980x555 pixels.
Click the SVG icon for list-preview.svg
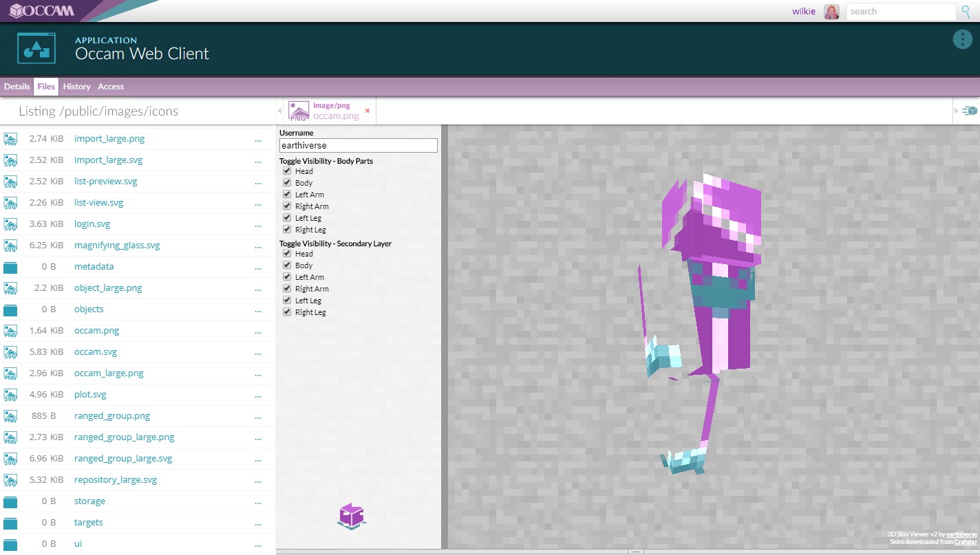click(10, 182)
